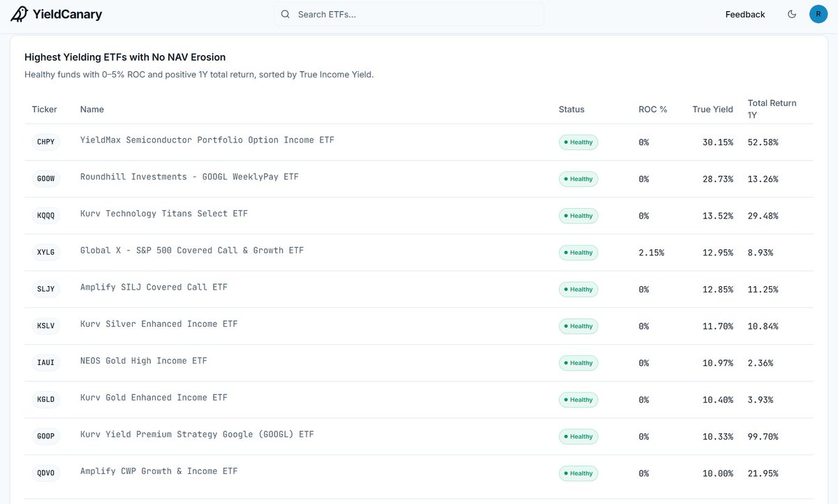Image resolution: width=838 pixels, height=504 pixels.
Task: Click the 28.73% True Yield value
Action: pyautogui.click(x=718, y=179)
